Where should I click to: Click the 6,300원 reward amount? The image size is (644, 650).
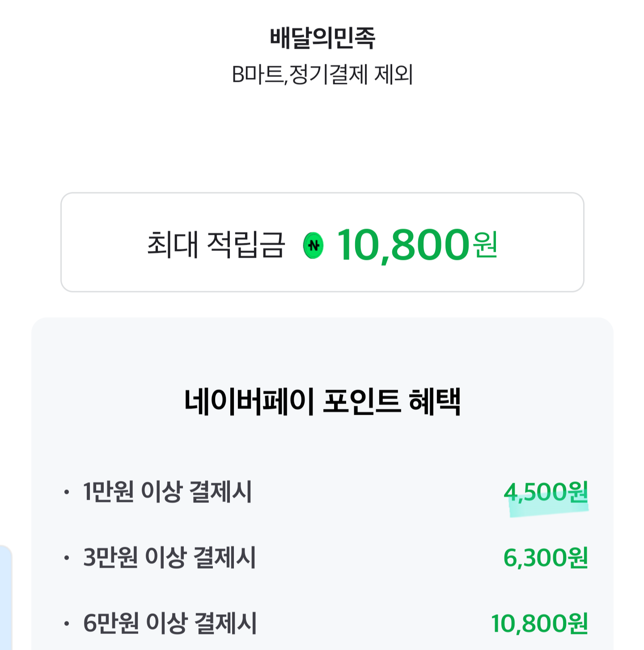click(546, 557)
